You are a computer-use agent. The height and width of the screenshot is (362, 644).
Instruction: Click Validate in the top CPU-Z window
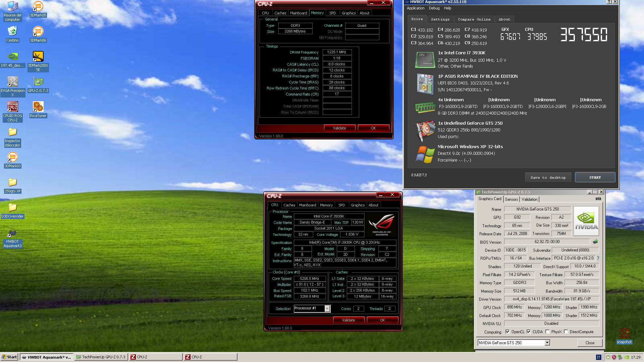pyautogui.click(x=339, y=128)
